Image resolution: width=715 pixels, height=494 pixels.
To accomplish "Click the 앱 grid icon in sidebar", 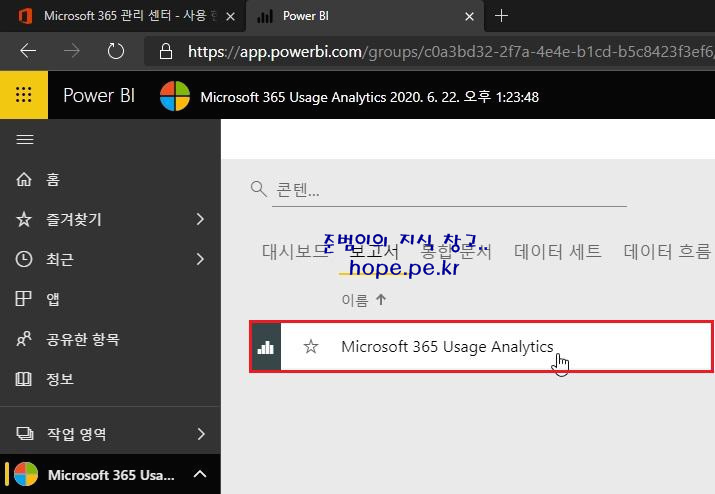I will pos(23,299).
